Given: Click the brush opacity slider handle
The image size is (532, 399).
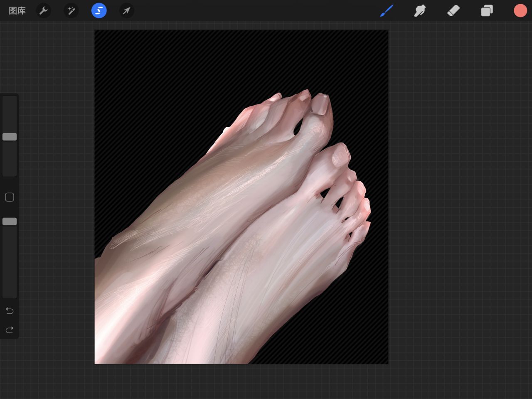Looking at the screenshot, I should 10,222.
